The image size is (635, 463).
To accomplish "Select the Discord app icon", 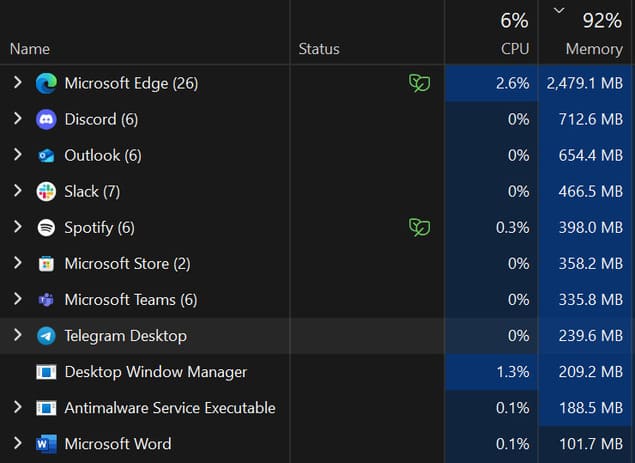I will coord(46,119).
